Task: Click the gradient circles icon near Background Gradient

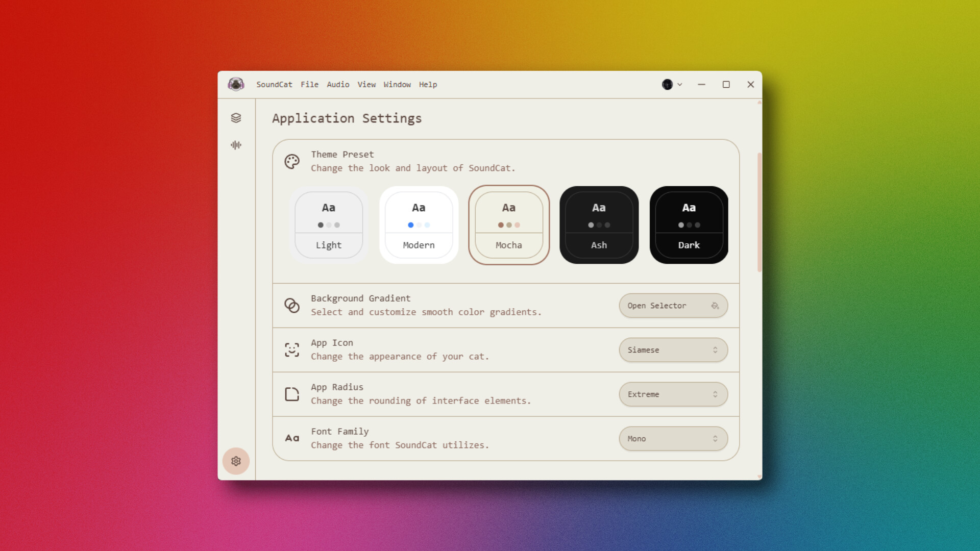Action: pos(291,305)
